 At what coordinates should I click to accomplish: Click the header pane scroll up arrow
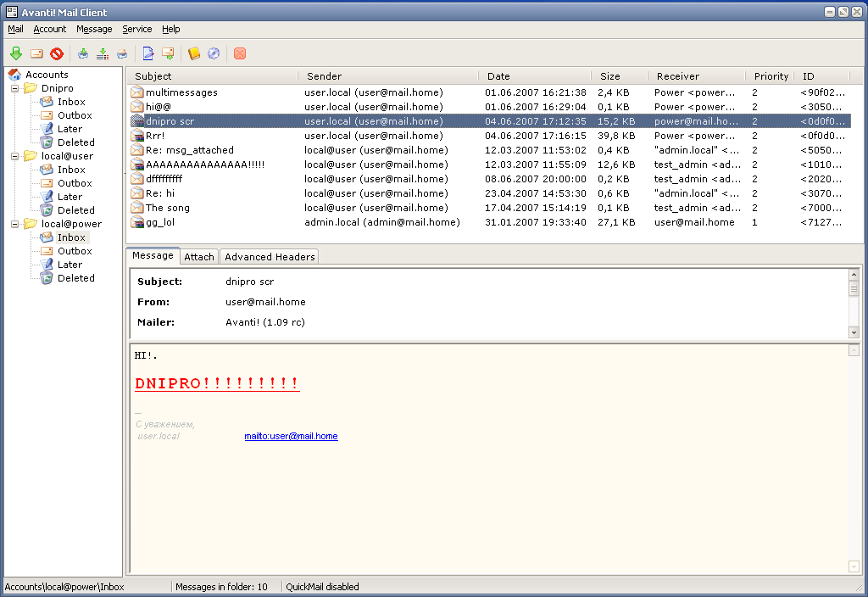click(x=854, y=275)
